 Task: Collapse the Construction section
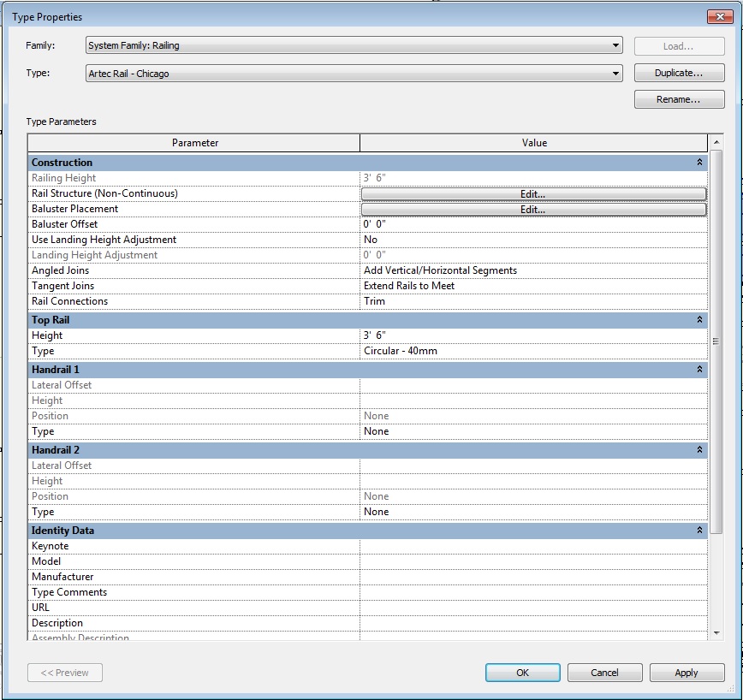tap(699, 163)
